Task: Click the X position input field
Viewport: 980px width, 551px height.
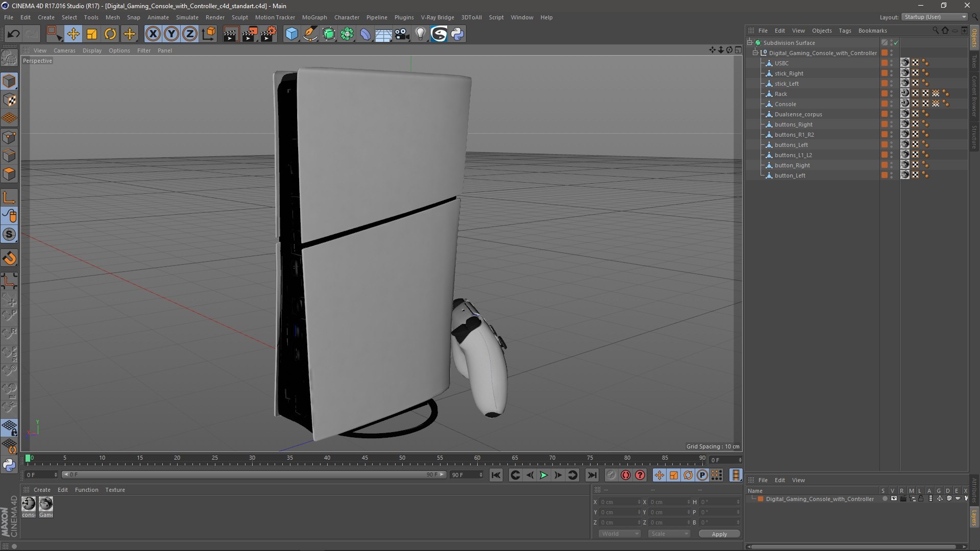Action: [x=619, y=502]
